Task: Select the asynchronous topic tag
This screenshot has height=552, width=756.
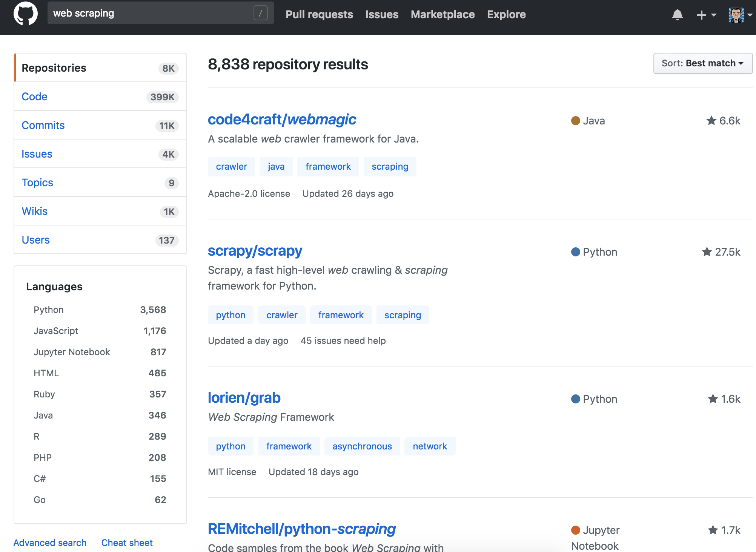Action: click(362, 446)
